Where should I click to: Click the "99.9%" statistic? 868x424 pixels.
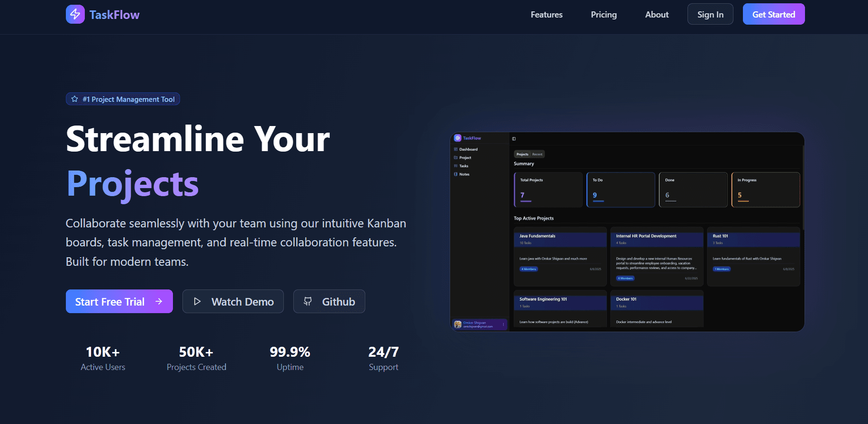[x=290, y=352]
